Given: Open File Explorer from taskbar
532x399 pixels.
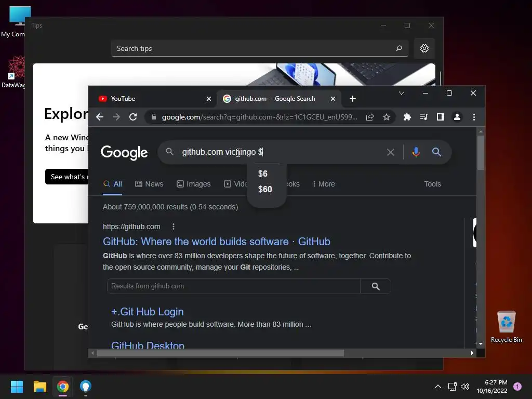Looking at the screenshot, I should tap(39, 387).
